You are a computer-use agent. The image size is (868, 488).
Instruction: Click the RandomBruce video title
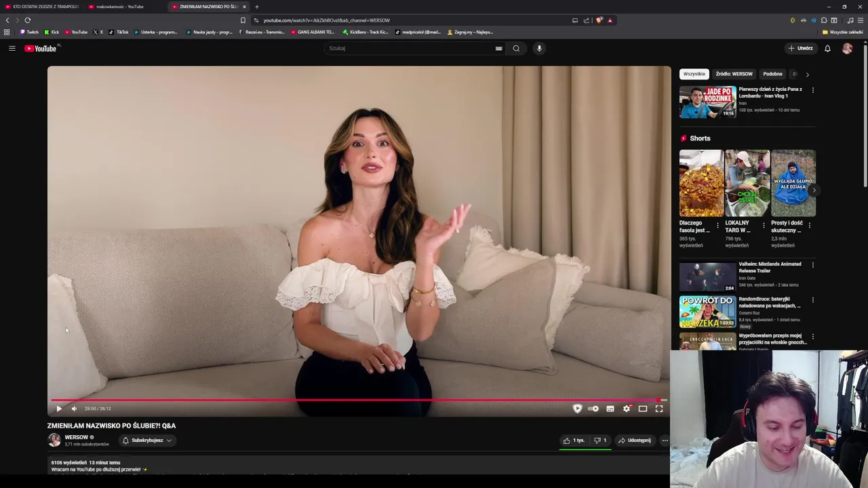(x=770, y=302)
